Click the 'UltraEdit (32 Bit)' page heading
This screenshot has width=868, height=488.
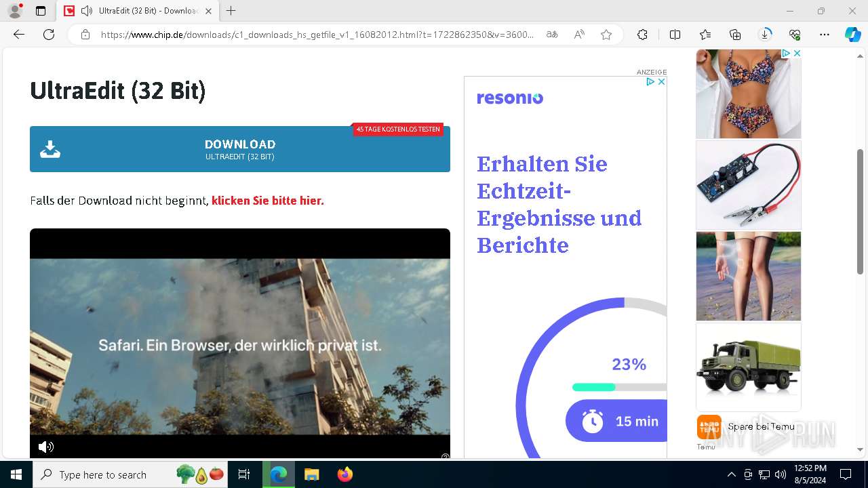click(117, 90)
